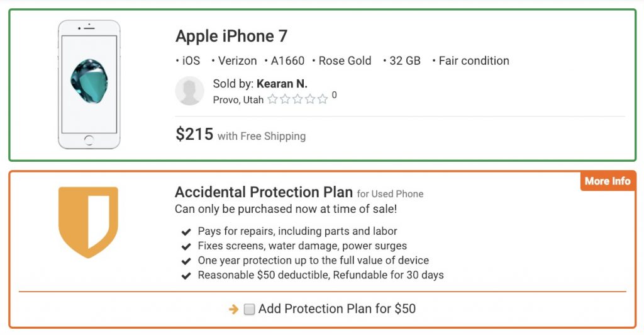Viewport: 644px width, 335px height.
Task: Click checkmark beside One year protection
Action: (x=186, y=261)
